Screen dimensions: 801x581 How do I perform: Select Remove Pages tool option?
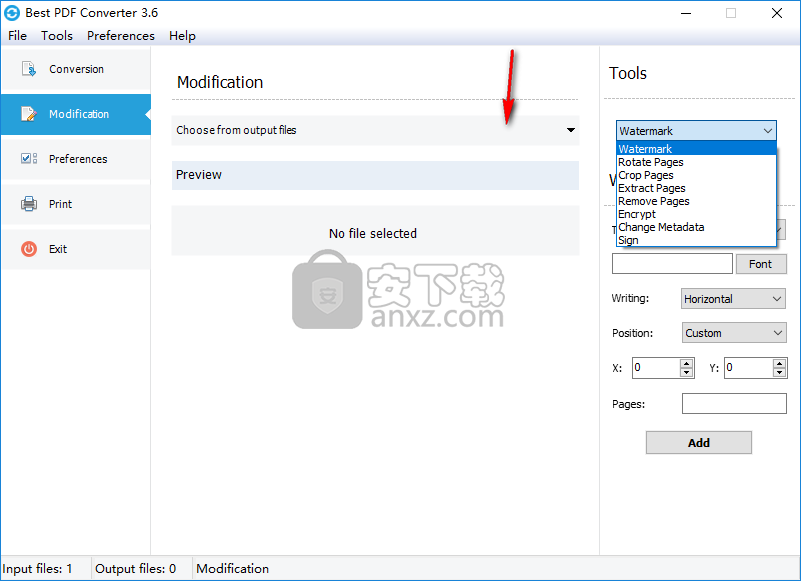click(696, 201)
